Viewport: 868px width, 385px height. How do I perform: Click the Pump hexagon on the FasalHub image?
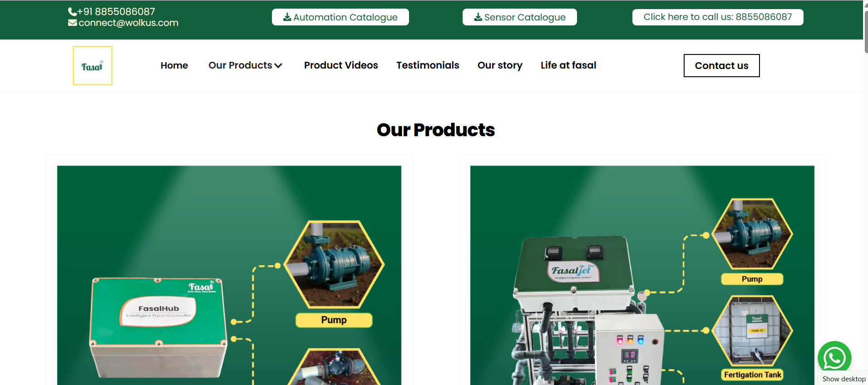click(x=334, y=264)
